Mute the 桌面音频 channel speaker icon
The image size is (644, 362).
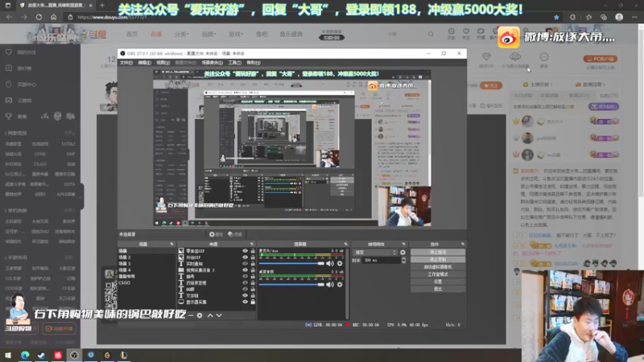[x=330, y=285]
